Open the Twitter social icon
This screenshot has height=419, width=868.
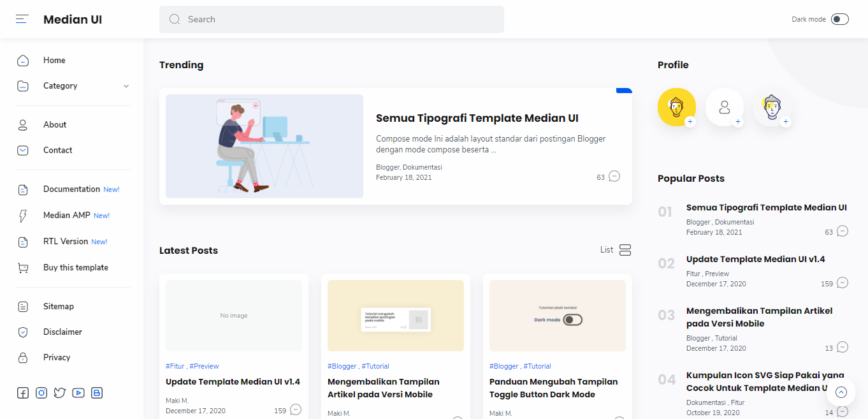pyautogui.click(x=60, y=393)
